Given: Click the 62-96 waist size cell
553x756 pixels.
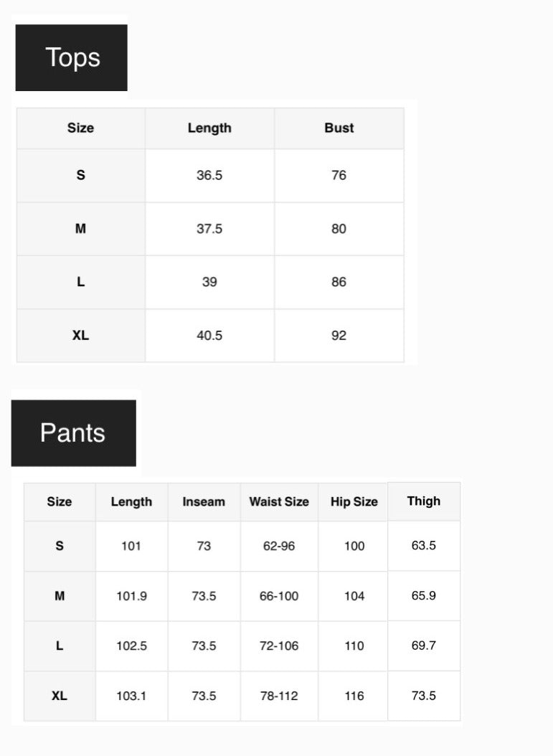Looking at the screenshot, I should (279, 546).
